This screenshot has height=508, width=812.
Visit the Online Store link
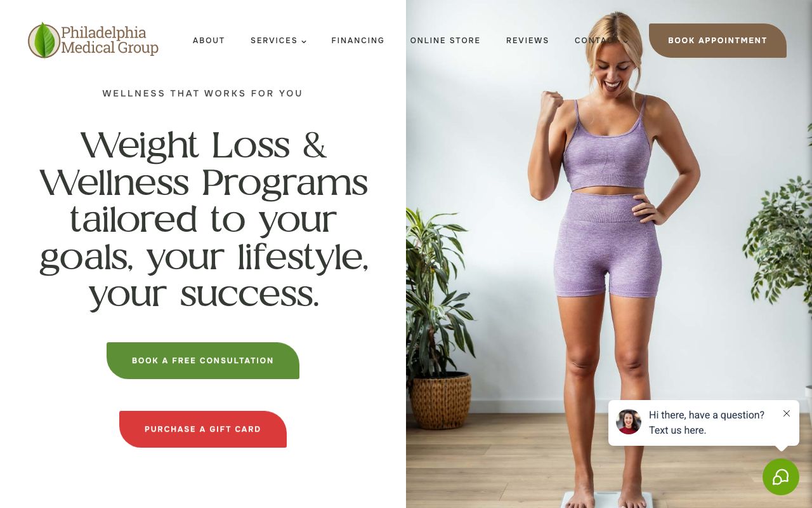click(445, 41)
